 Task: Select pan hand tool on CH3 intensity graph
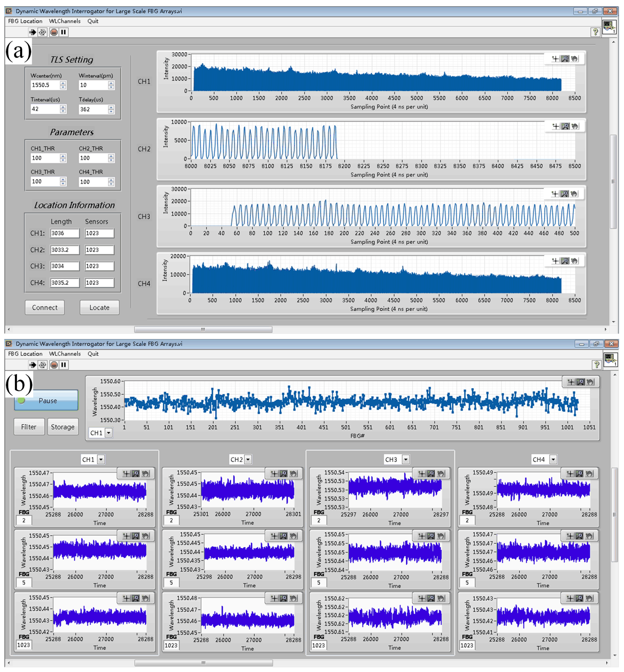point(574,194)
